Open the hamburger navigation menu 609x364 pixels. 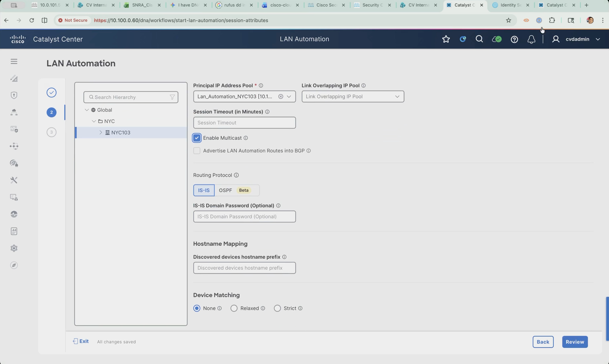tap(14, 61)
